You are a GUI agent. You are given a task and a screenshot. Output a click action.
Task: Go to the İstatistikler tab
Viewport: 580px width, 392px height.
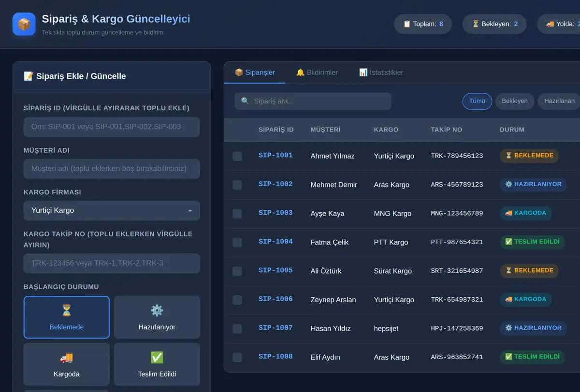coord(381,73)
